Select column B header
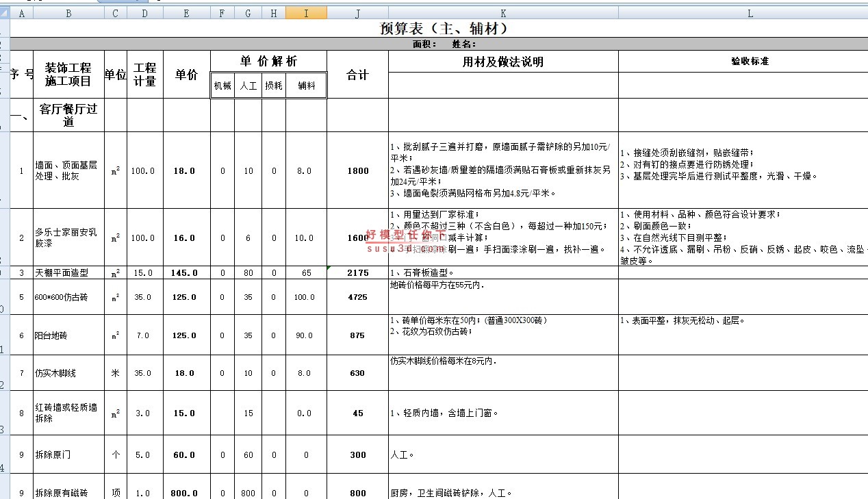 tap(68, 13)
